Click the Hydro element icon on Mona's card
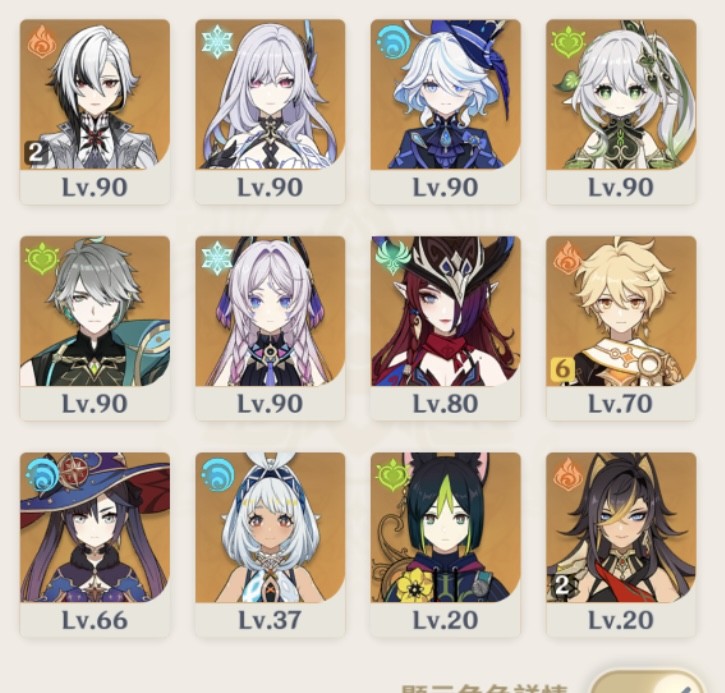725x693 pixels. pos(43,474)
